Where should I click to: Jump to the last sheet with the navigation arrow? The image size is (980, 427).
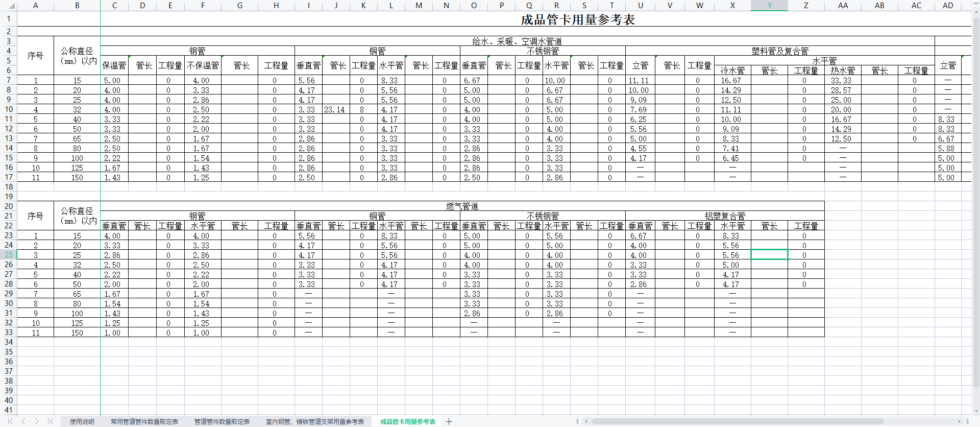(x=50, y=421)
